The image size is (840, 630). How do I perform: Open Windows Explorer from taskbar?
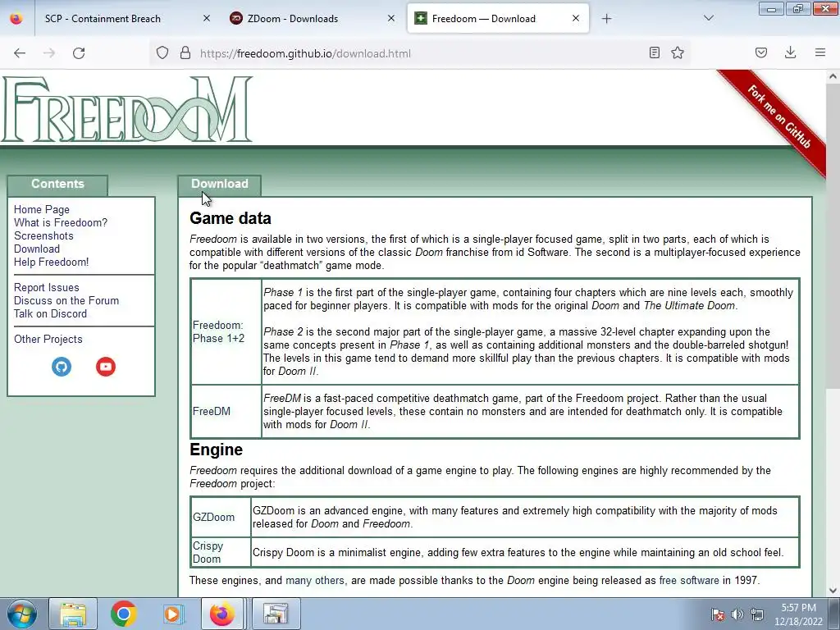click(x=73, y=614)
